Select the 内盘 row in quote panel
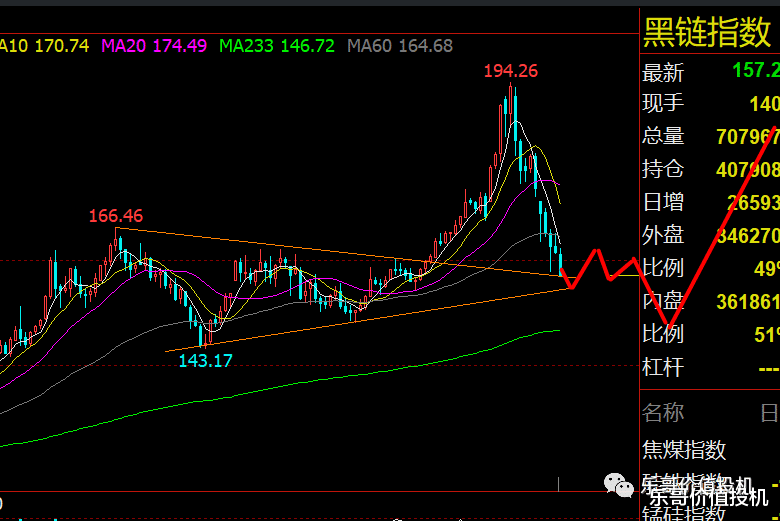Viewport: 780px width, 521px height. [710, 301]
